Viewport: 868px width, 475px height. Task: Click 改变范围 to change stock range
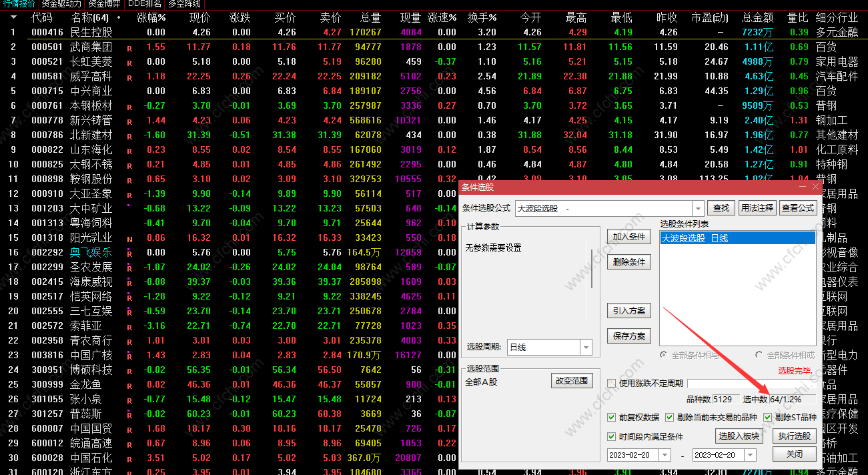pos(572,381)
